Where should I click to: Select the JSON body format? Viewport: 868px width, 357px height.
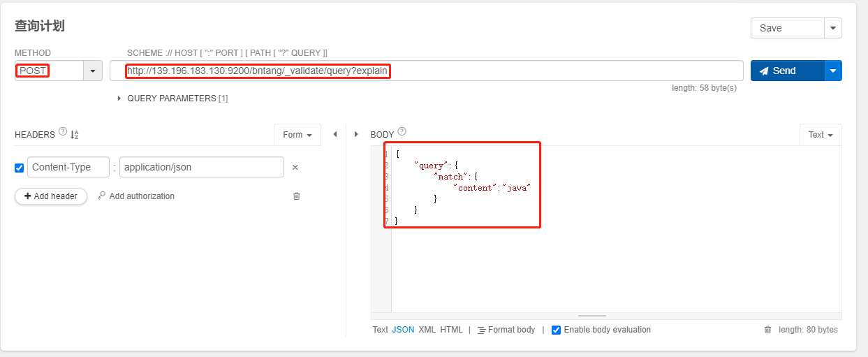pos(403,330)
